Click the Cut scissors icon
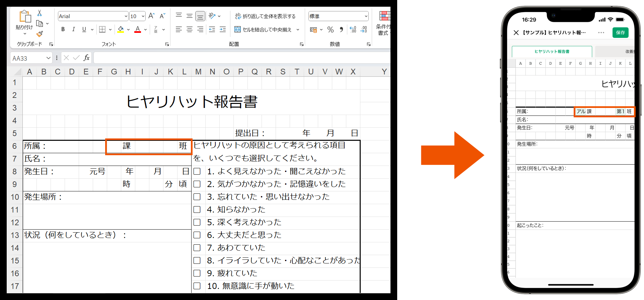Screen dimensions: 644x300 (x=40, y=13)
